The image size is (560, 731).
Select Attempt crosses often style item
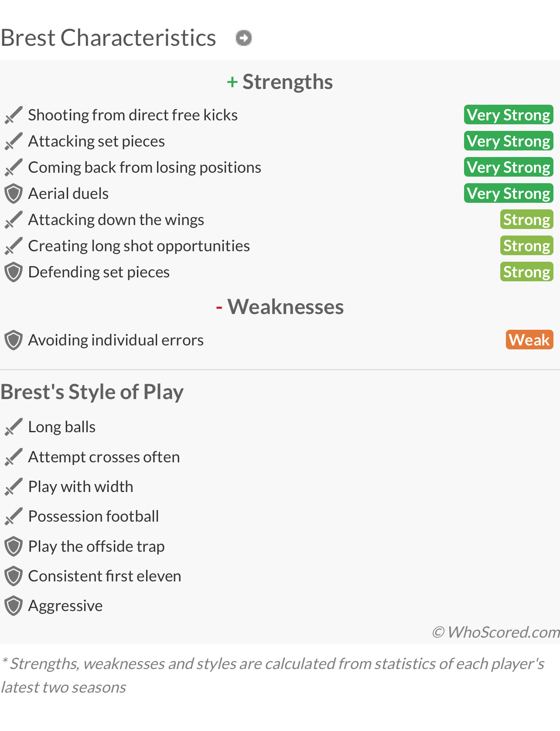click(104, 457)
